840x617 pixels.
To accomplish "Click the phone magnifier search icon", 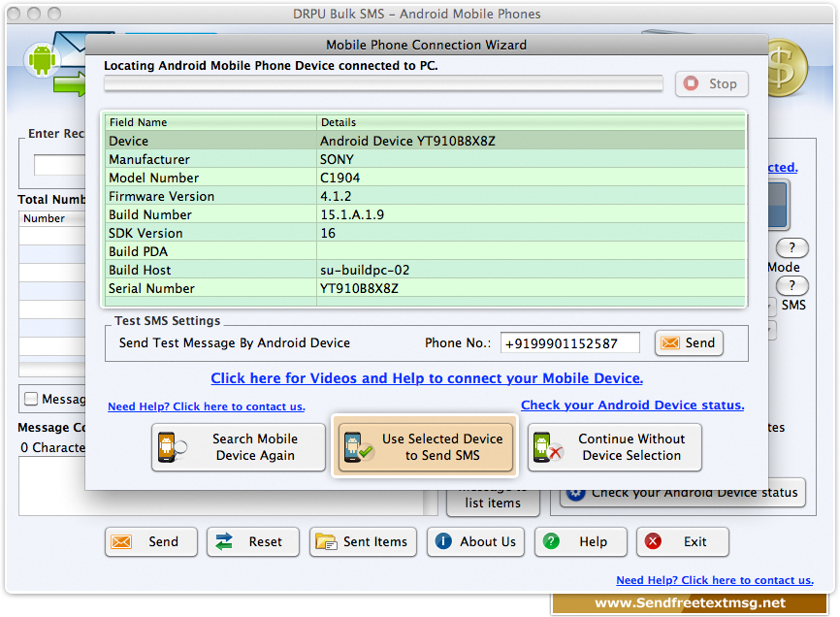I will point(172,447).
